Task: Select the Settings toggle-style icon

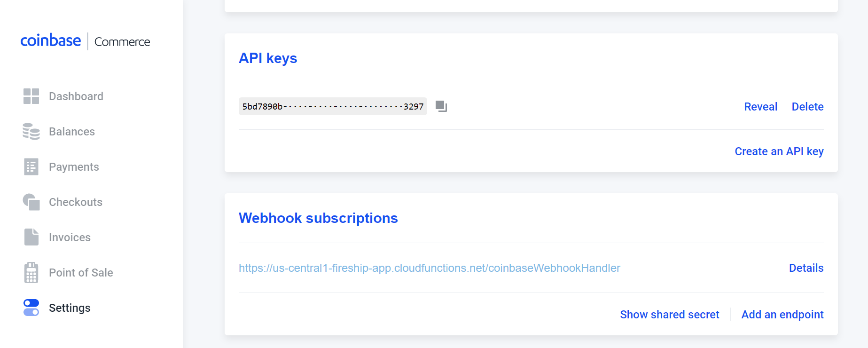Action: 31,308
